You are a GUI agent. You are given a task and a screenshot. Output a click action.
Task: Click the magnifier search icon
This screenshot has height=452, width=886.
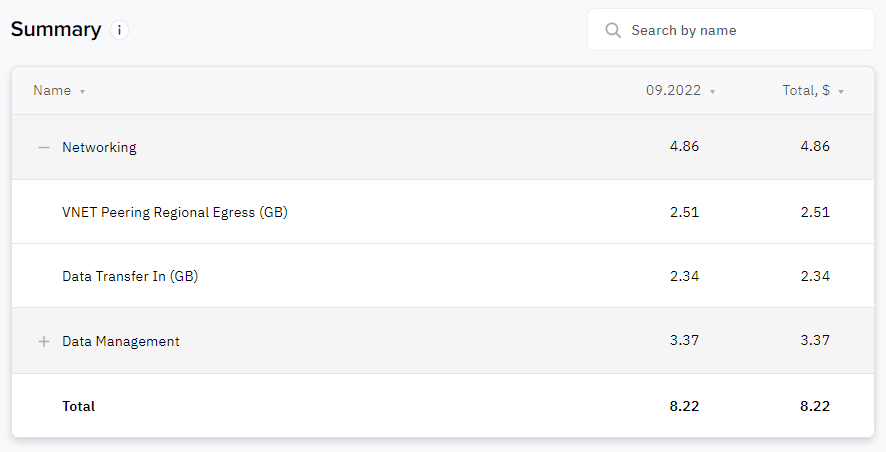click(613, 30)
